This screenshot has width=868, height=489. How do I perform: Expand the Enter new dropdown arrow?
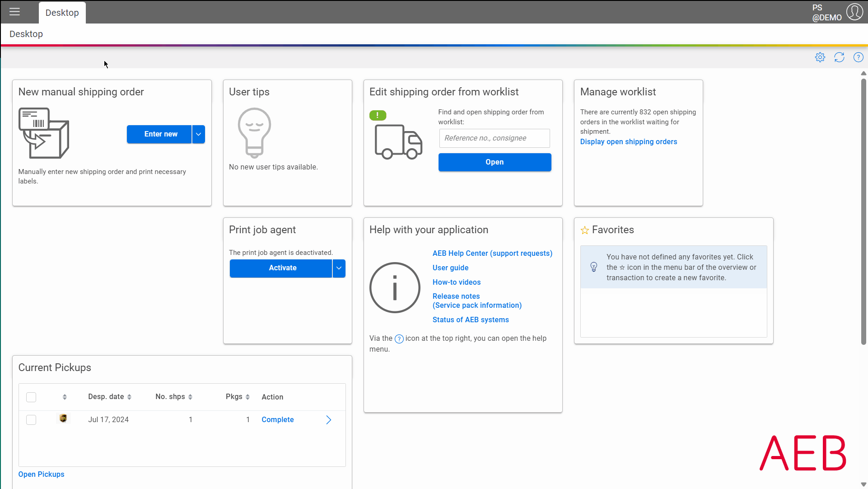[199, 134]
